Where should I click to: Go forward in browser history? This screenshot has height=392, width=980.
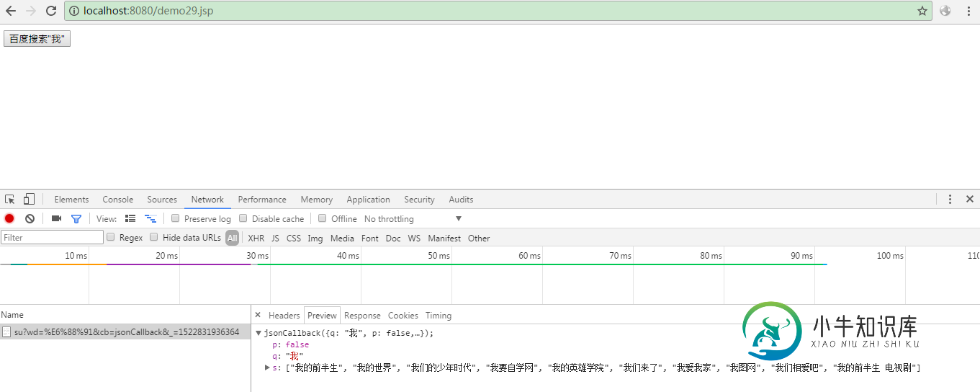[31, 11]
